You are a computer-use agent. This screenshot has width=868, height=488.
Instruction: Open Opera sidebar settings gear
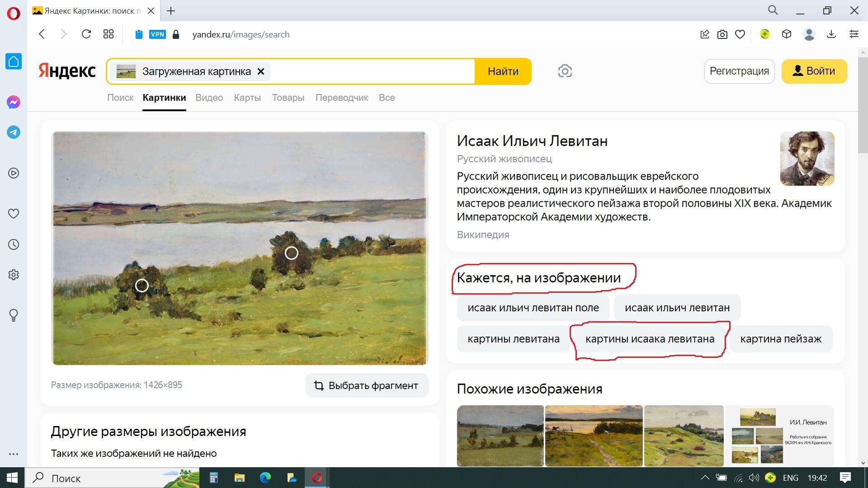[14, 275]
